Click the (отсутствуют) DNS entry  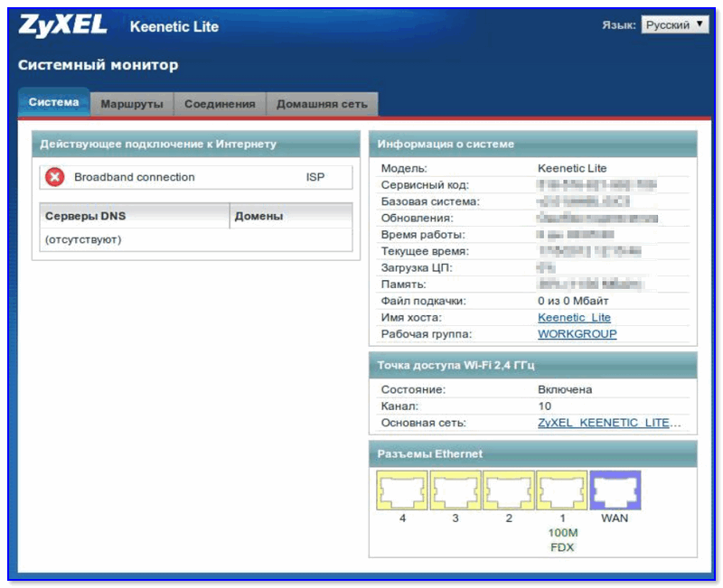83,239
